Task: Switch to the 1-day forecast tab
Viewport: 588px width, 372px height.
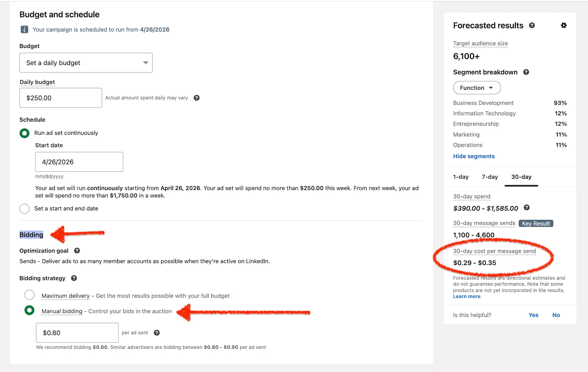Action: click(x=460, y=177)
